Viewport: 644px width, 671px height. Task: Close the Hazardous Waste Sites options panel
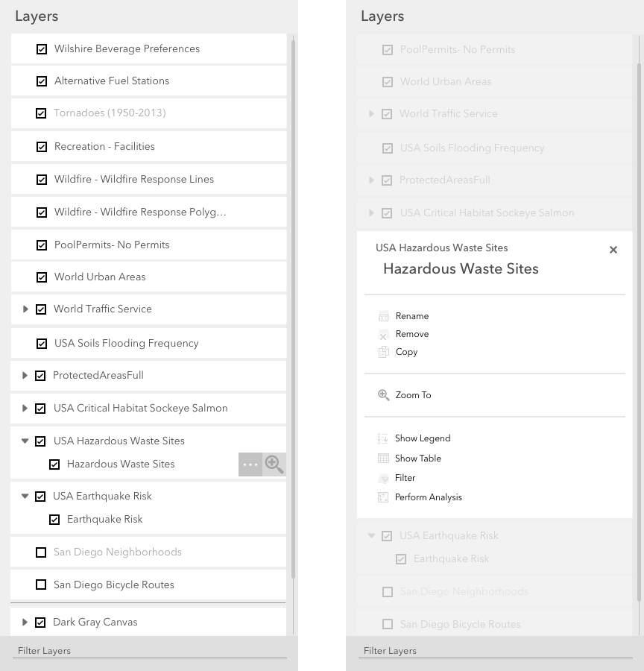click(x=613, y=250)
